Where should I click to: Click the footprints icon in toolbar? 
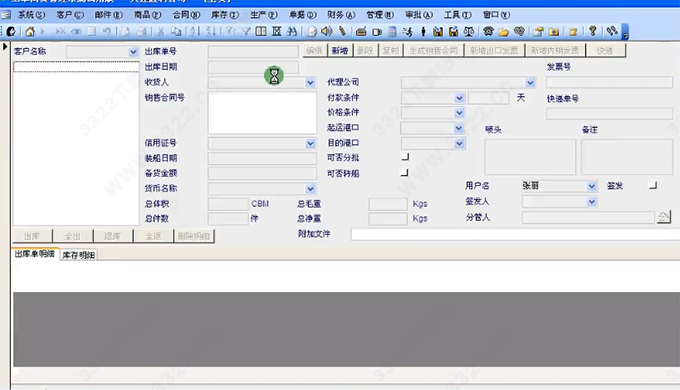coord(612,31)
